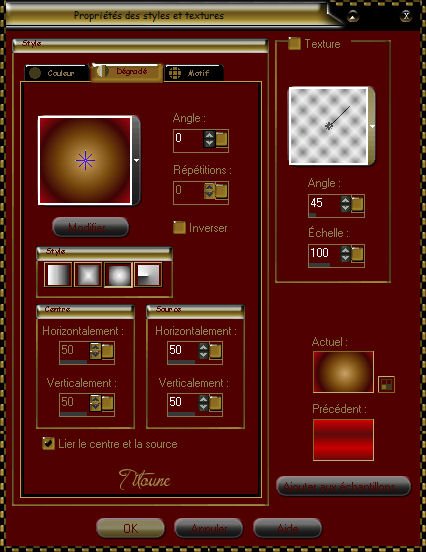Enable the Texture checkbox
426x552 pixels.
(294, 44)
